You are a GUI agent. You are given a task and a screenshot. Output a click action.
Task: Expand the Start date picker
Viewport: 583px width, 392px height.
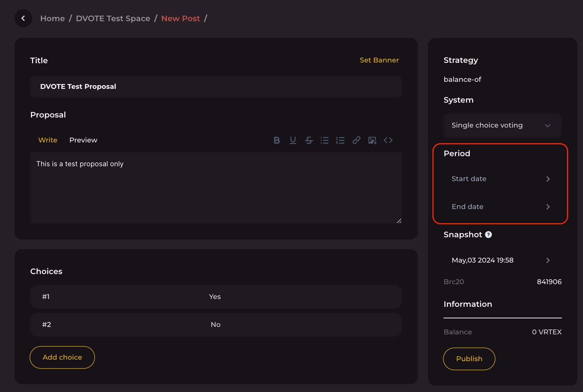[x=501, y=179]
